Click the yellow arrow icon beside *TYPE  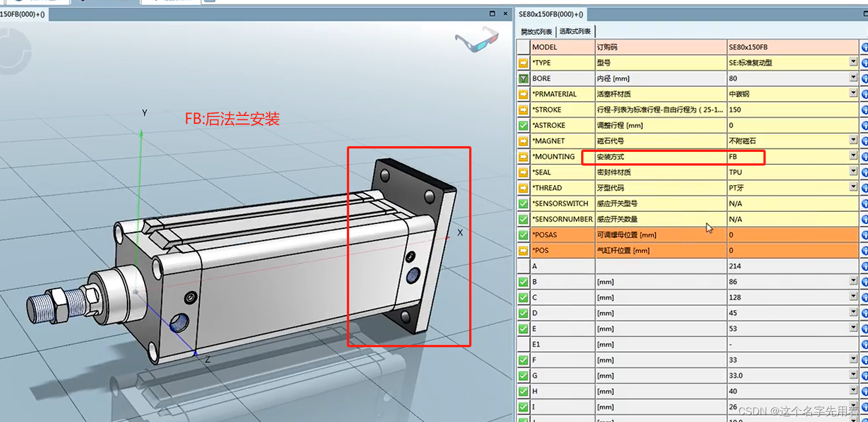tap(523, 63)
